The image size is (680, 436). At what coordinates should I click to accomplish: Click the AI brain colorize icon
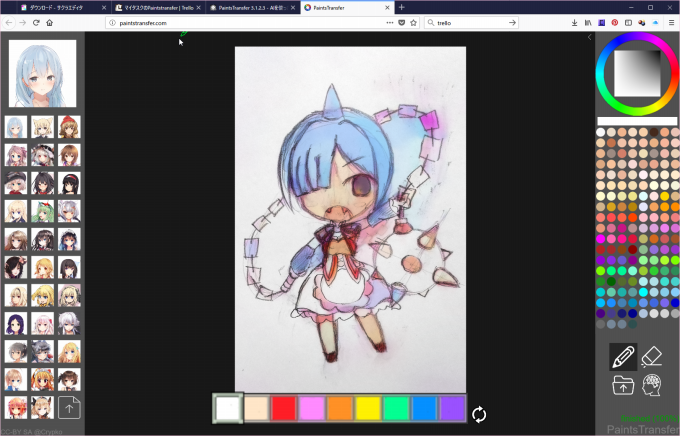pos(651,385)
